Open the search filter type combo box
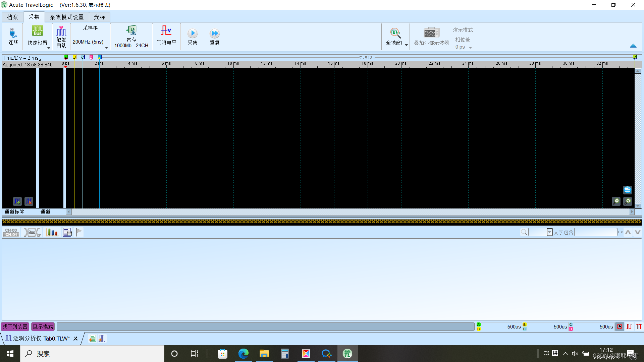 click(x=549, y=232)
